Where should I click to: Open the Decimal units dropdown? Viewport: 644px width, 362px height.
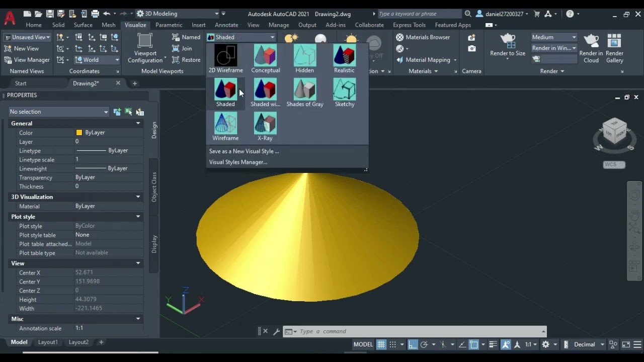[589, 344]
